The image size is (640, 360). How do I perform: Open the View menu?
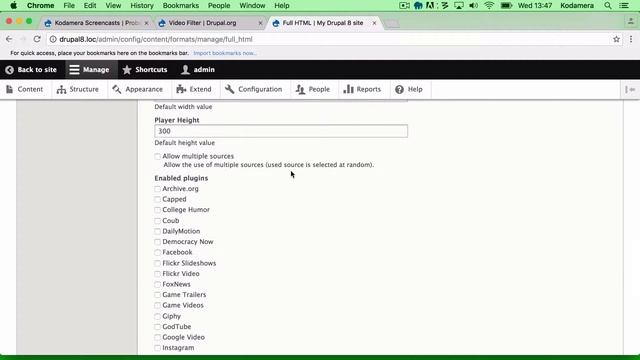pos(113,5)
